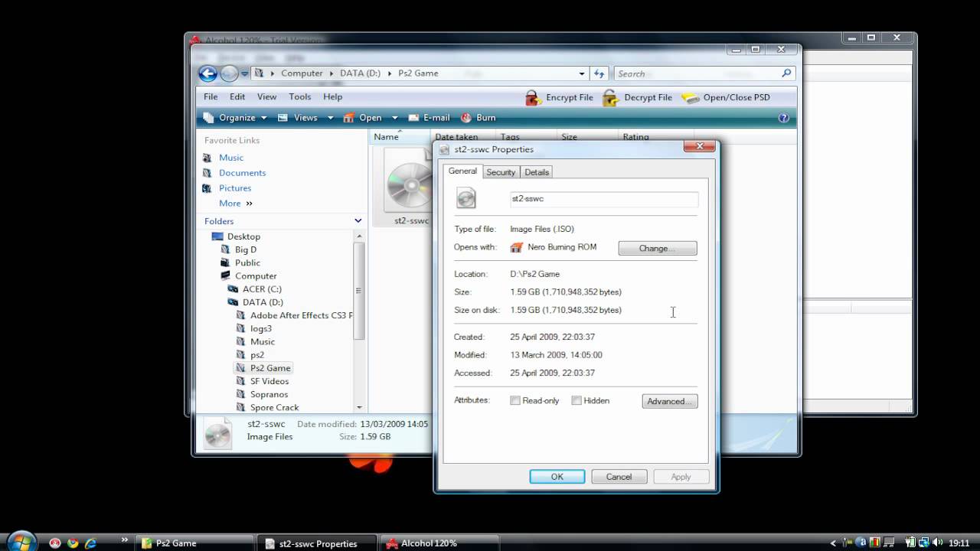Click the network tray icon

click(923, 543)
